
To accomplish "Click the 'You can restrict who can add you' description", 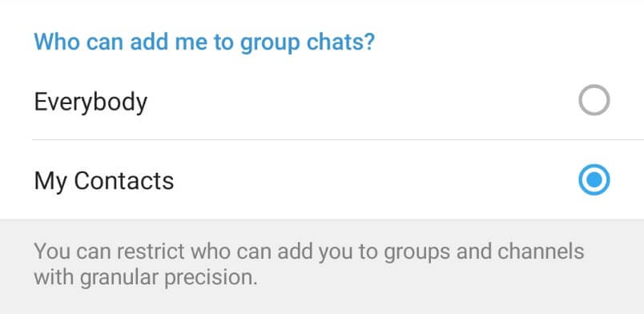I will [x=309, y=264].
